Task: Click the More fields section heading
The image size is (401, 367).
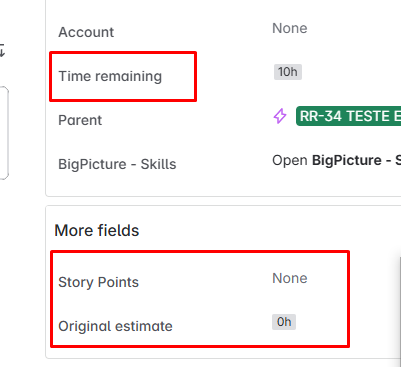Action: tap(97, 230)
